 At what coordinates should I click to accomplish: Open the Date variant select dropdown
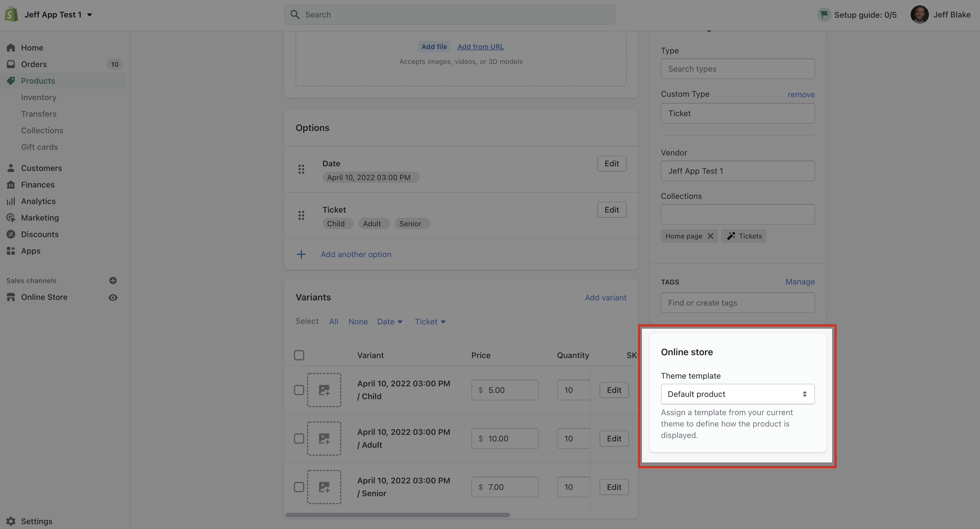click(x=390, y=321)
